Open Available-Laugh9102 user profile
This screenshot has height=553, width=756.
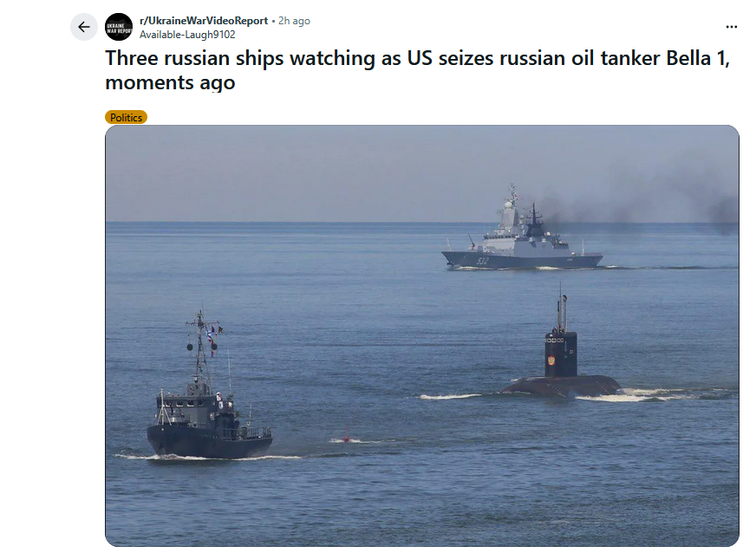187,35
